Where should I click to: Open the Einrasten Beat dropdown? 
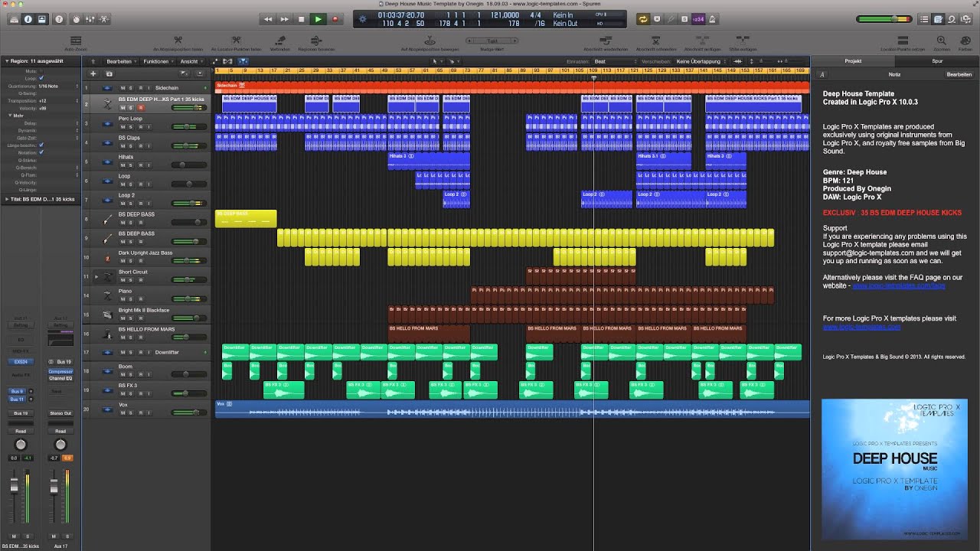pyautogui.click(x=615, y=61)
